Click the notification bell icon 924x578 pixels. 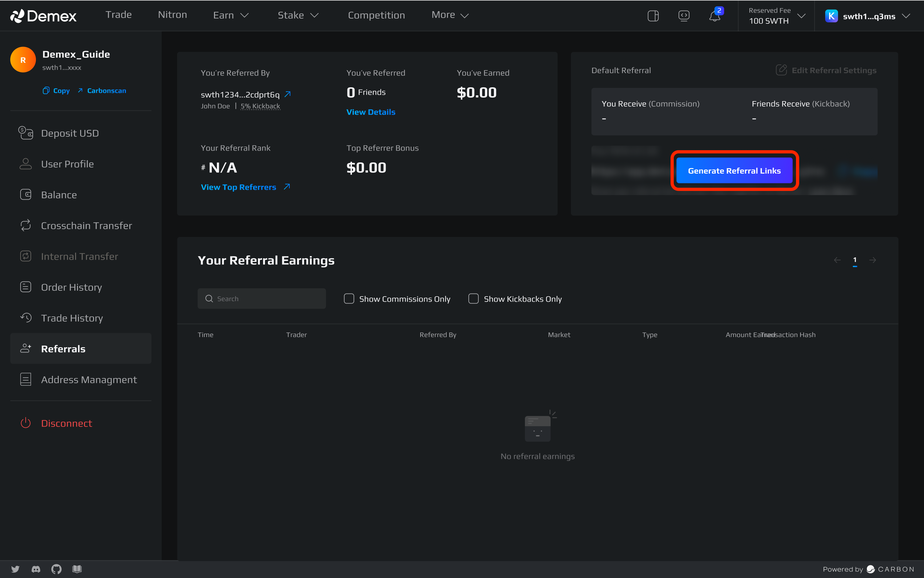(x=714, y=16)
